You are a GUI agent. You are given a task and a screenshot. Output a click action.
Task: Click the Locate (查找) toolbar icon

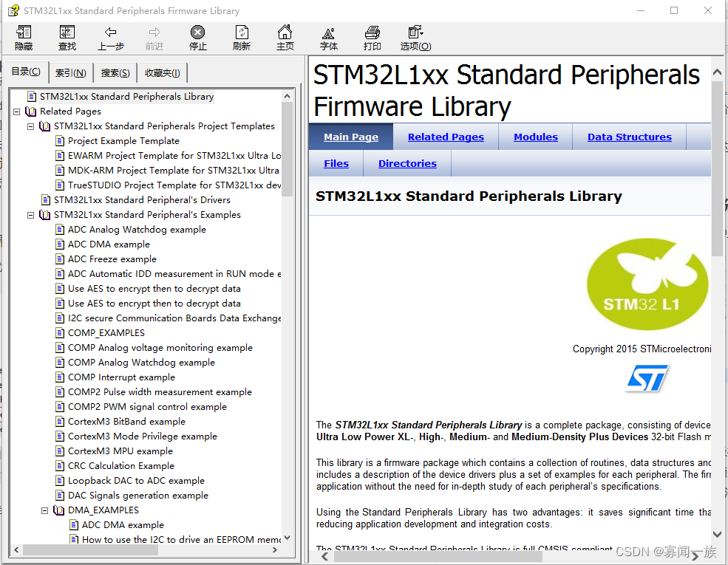67,32
